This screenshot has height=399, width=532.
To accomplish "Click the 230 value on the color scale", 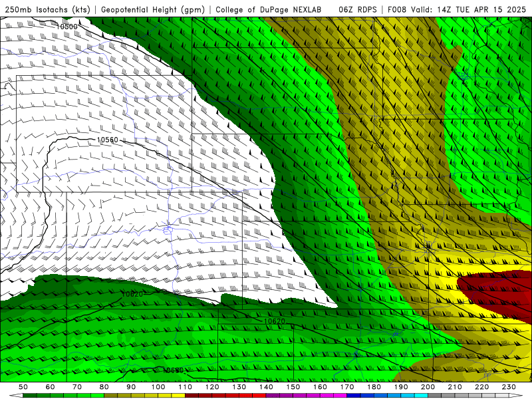I will 509,387.
